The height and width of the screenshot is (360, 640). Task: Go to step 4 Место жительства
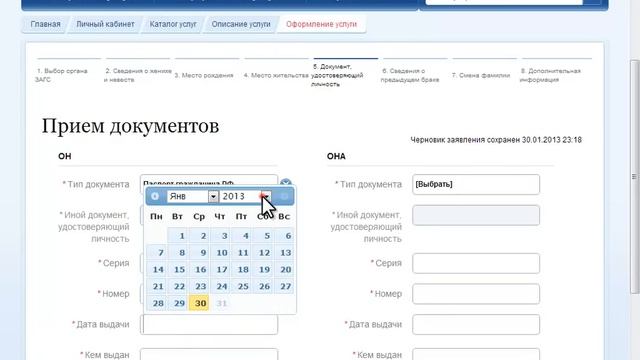pos(276,75)
